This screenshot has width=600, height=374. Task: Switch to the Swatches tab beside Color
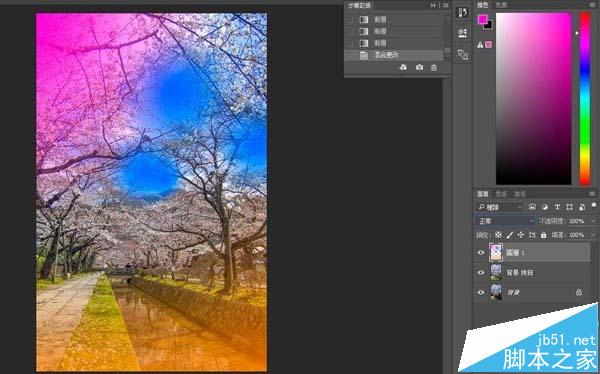501,5
